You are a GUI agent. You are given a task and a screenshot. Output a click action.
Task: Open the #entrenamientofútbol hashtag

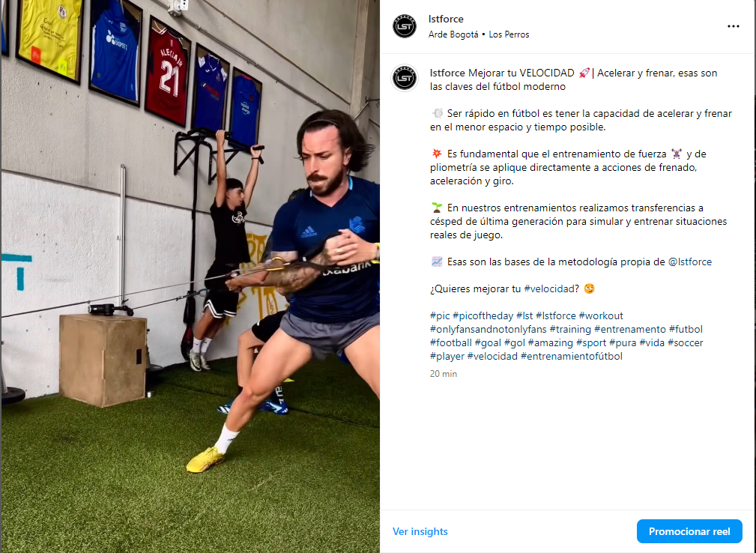[572, 356]
